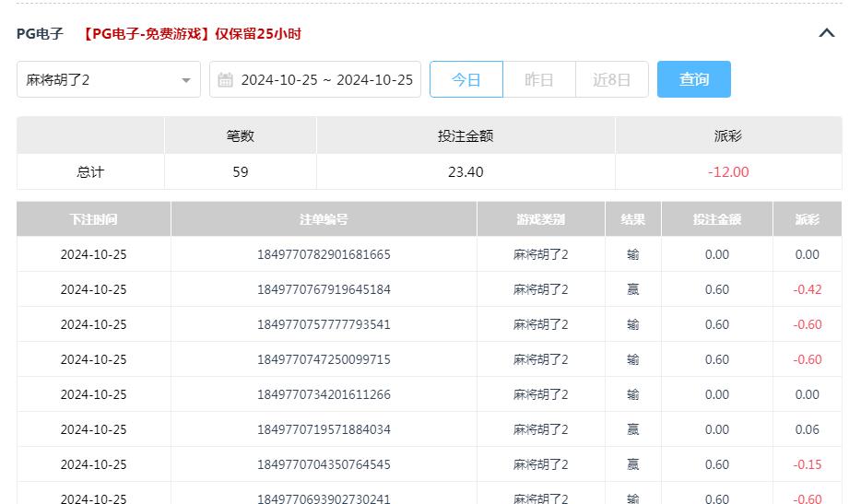861x504 pixels.
Task: Click payout -0.15 in order 1849770704350764545 row
Action: click(x=808, y=464)
